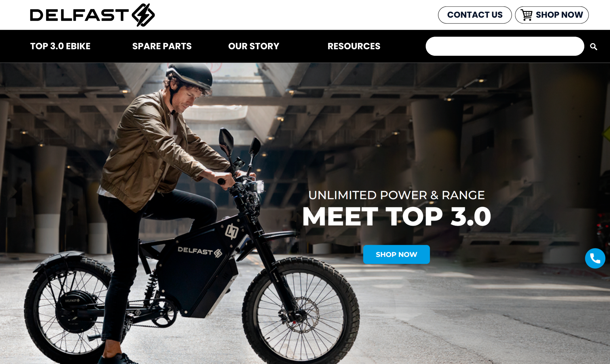Viewport: 610px width, 364px height.
Task: Click the blue hero Shop Now button
Action: click(x=396, y=255)
